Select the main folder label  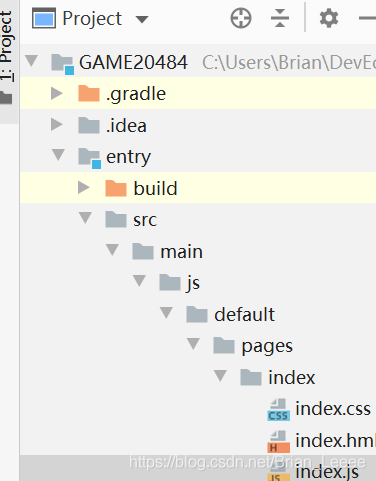pos(181,251)
